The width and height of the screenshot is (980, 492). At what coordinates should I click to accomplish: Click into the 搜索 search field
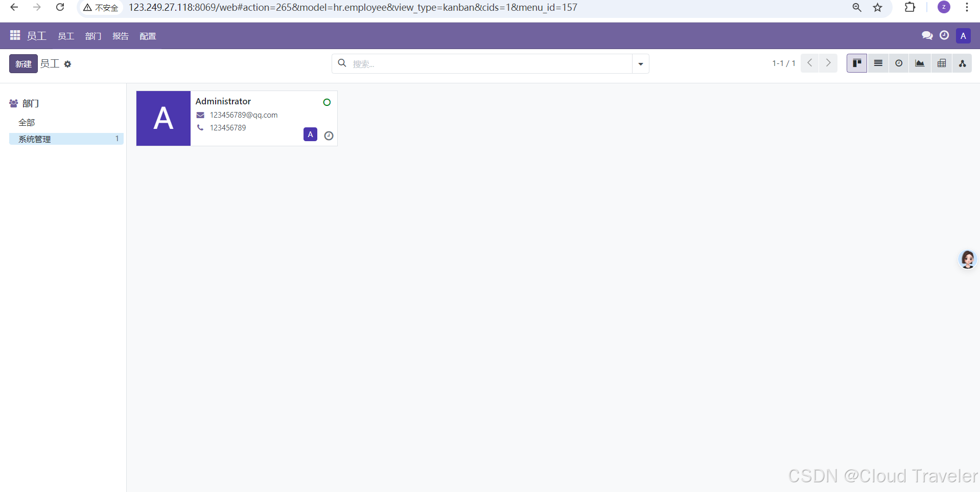pos(491,64)
